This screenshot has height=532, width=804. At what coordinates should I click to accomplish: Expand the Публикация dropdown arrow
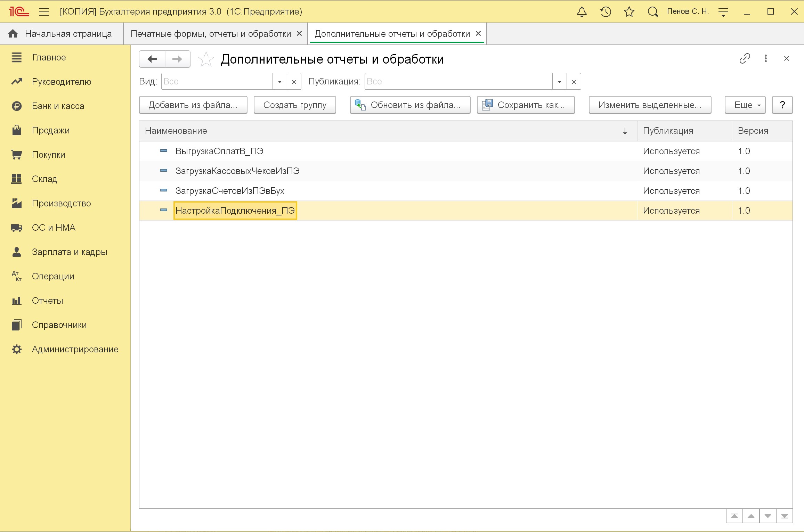pos(560,81)
